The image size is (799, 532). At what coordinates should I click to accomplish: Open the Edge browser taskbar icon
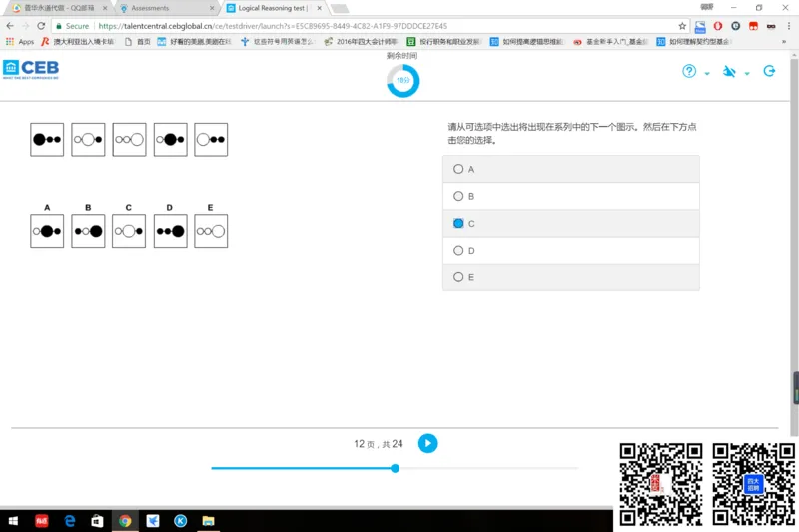(70, 521)
